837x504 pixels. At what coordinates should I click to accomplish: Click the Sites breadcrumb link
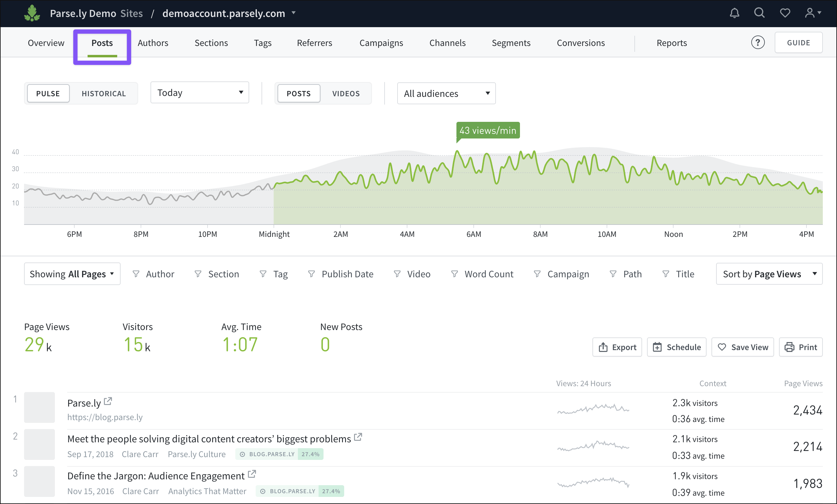point(131,13)
